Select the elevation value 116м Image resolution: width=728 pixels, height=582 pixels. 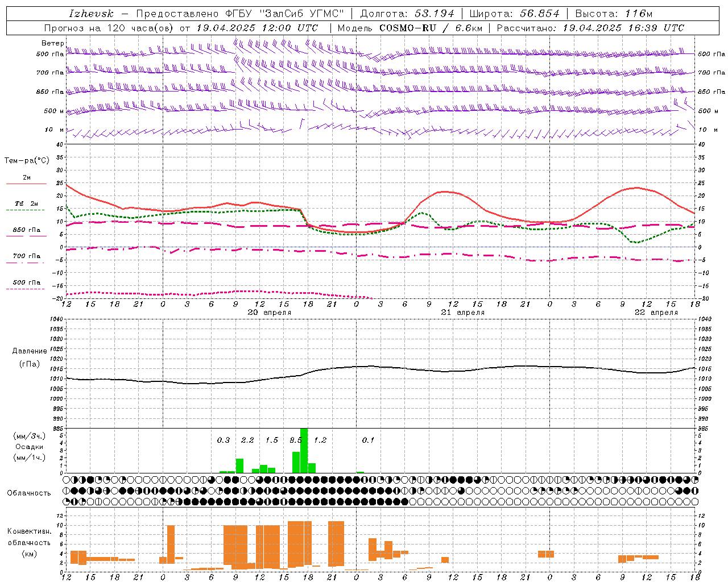click(638, 14)
